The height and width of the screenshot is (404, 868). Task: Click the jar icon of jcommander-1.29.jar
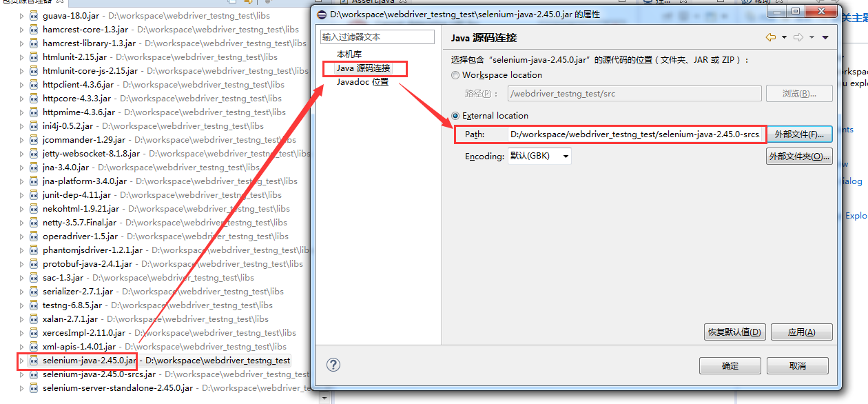click(34, 139)
